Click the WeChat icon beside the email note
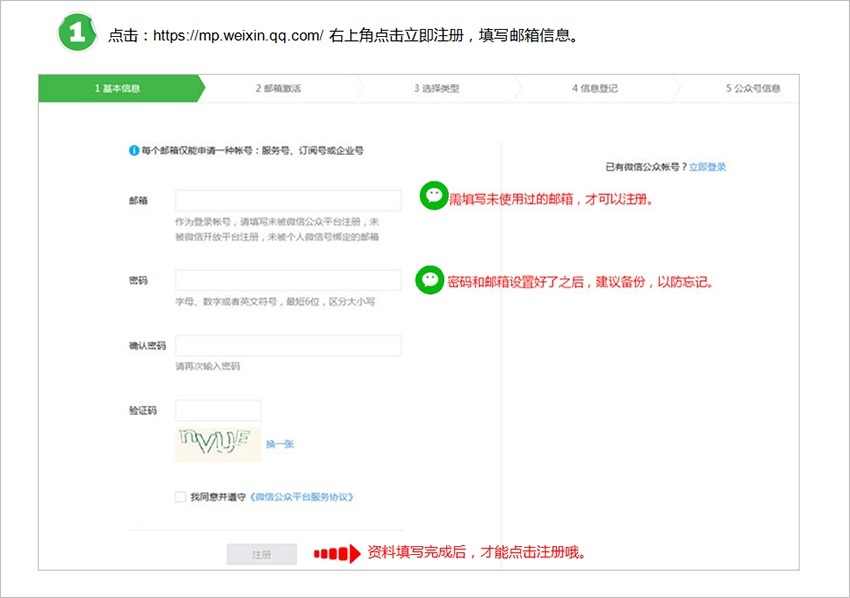The height and width of the screenshot is (598, 850). coord(433,196)
